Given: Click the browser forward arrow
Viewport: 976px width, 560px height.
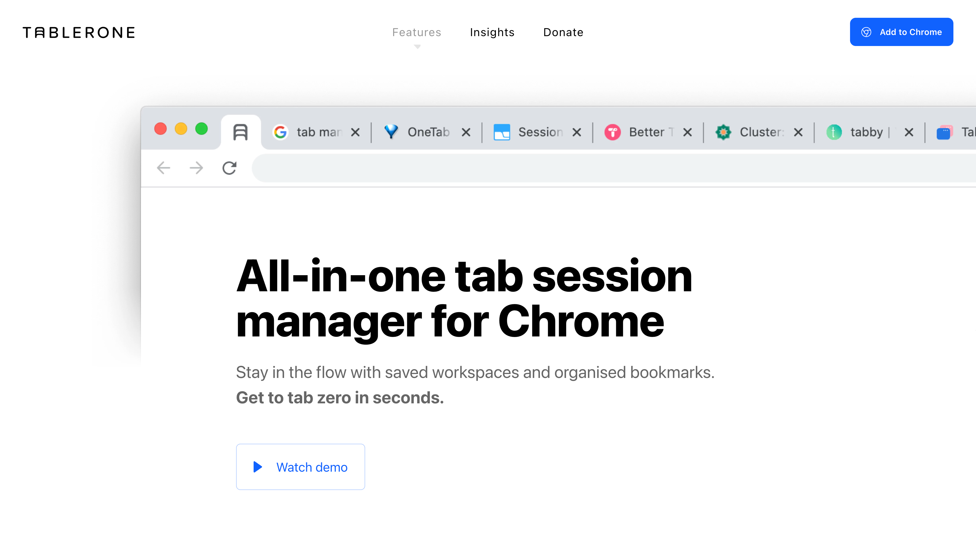Looking at the screenshot, I should point(196,168).
